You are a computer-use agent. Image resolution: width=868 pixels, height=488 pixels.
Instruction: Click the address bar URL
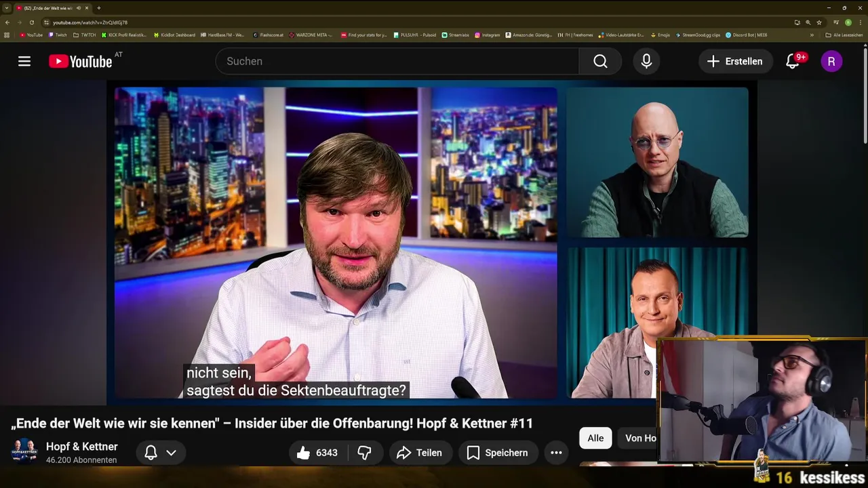pyautogui.click(x=90, y=22)
